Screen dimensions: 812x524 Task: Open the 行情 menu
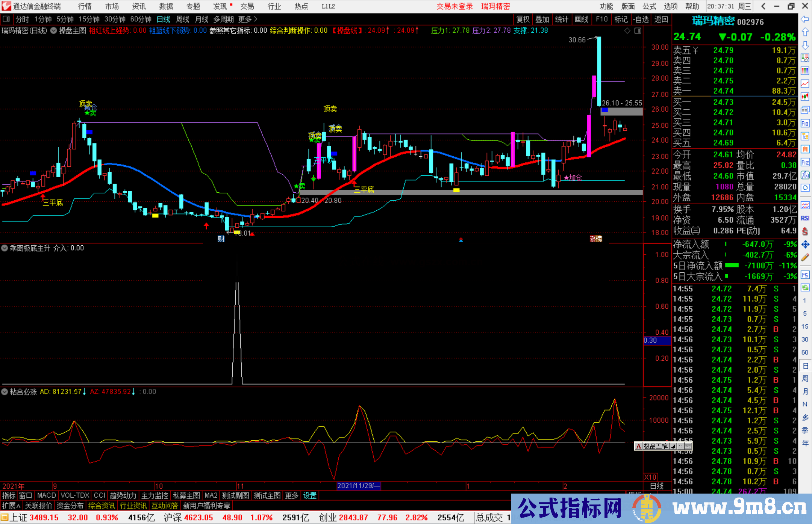[85, 6]
